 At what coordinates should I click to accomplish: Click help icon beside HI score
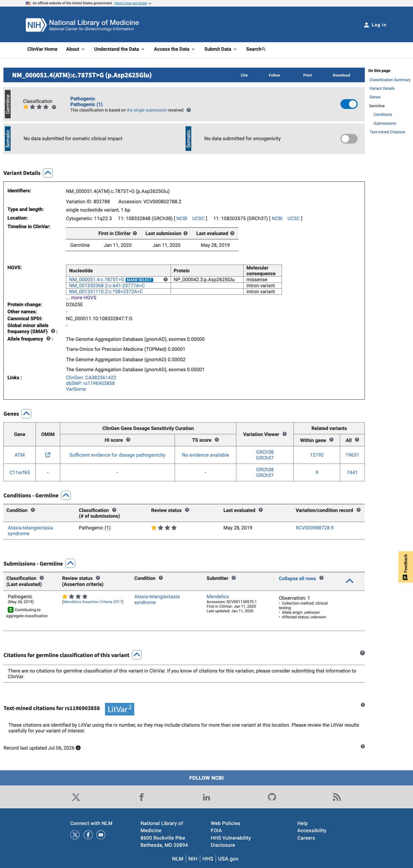point(128,440)
